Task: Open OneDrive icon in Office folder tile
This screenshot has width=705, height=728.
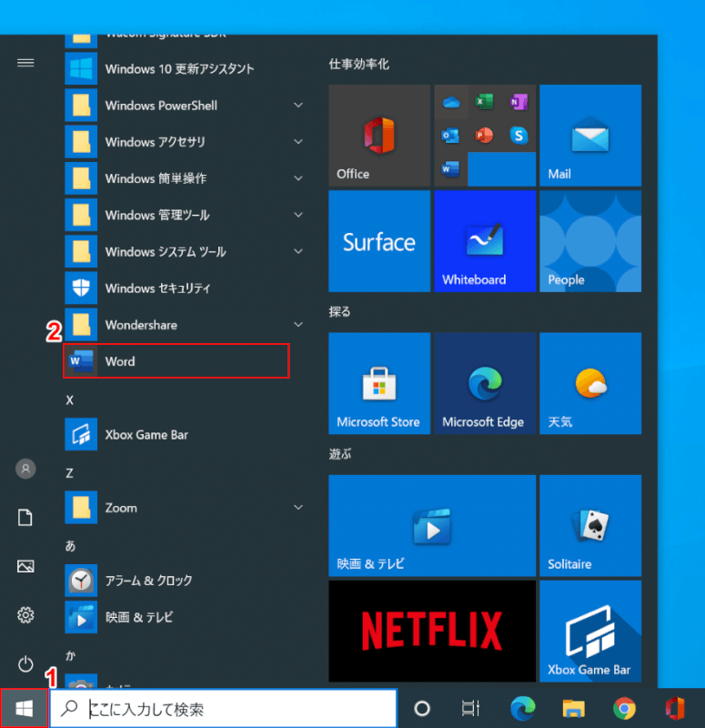Action: (451, 102)
